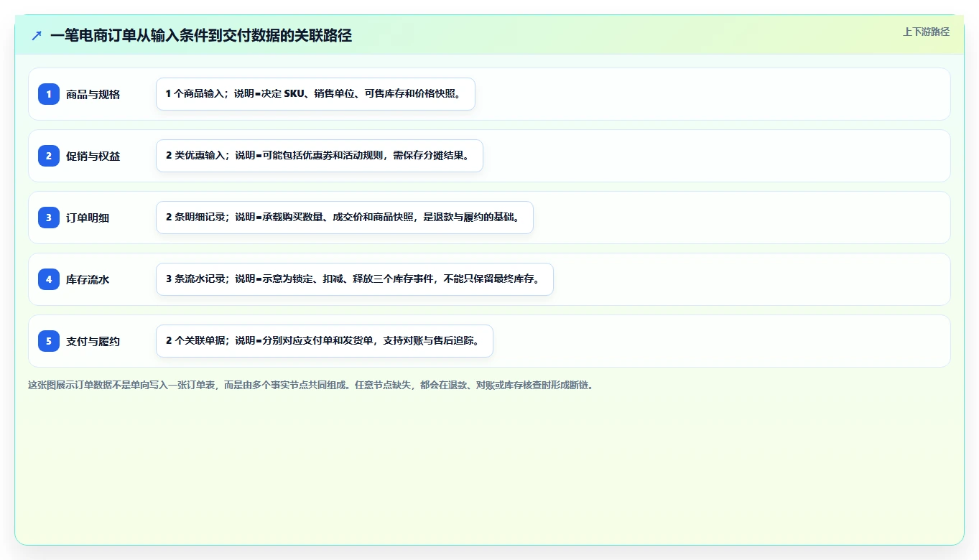Select step badge 4 for 库存流水
Screen dimensions: 979x560
point(49,279)
